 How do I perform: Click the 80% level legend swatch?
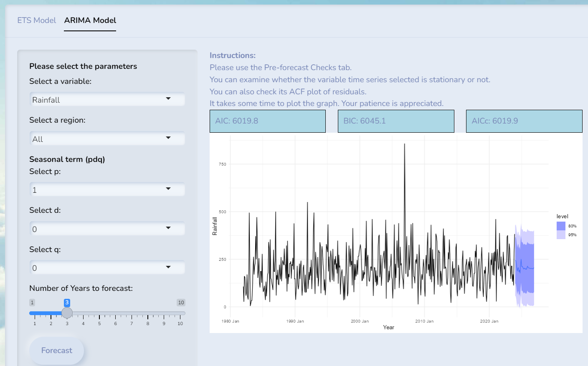tap(561, 226)
